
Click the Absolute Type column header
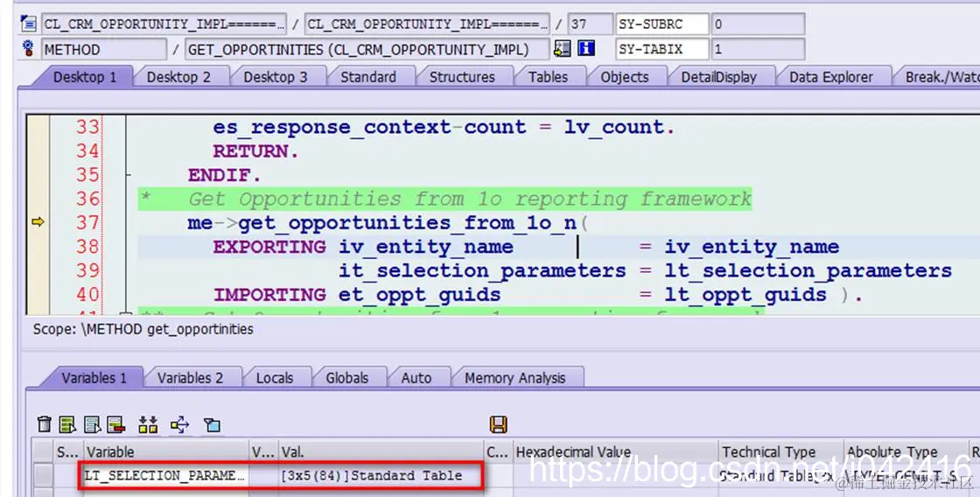905,451
